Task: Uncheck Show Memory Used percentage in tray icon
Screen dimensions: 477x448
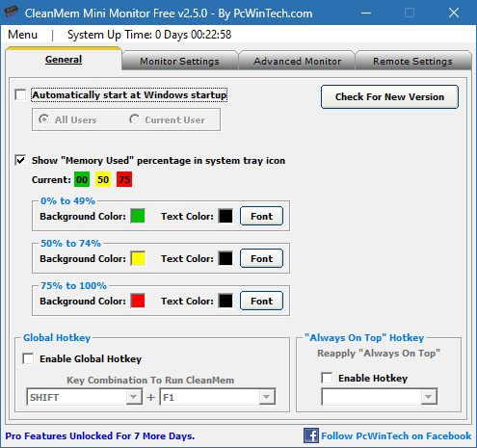Action: (x=20, y=160)
